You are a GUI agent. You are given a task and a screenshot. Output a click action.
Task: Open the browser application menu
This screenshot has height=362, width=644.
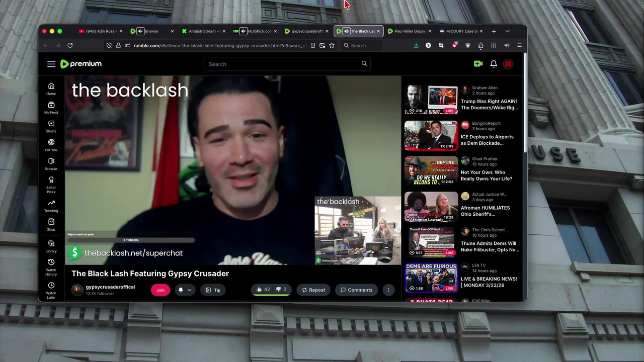coord(519,45)
